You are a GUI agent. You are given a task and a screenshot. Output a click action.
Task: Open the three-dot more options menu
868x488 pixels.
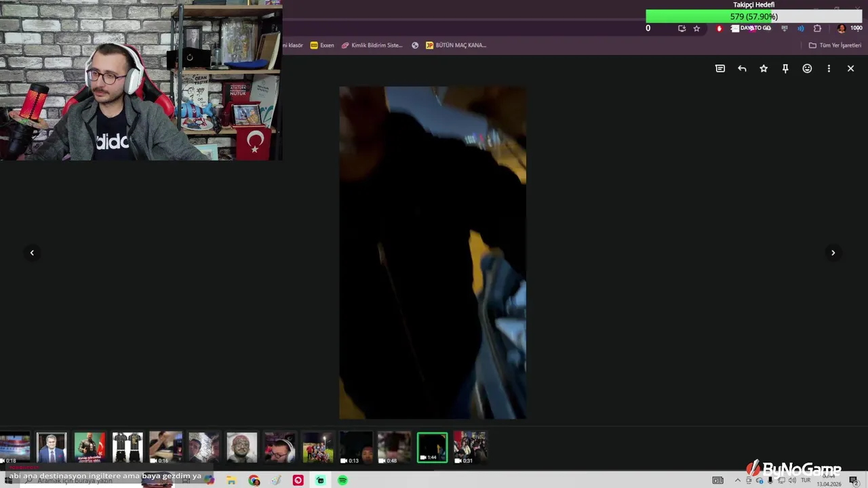pos(829,68)
